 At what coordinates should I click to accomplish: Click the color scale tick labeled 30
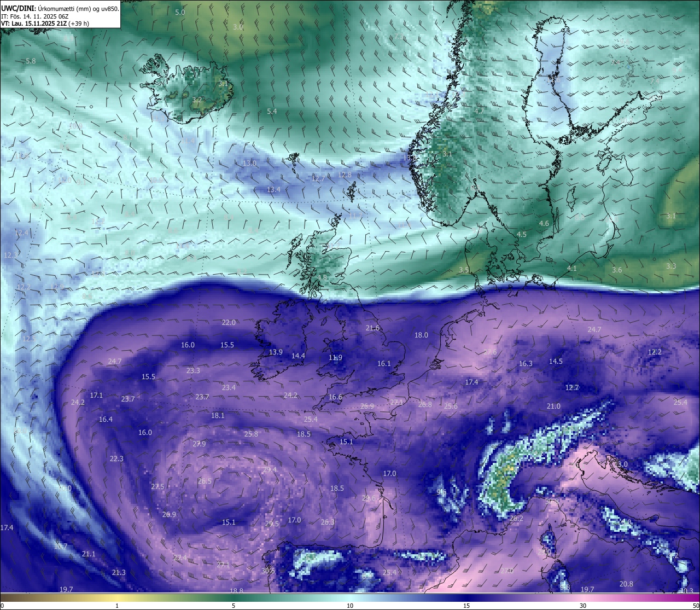[583, 606]
